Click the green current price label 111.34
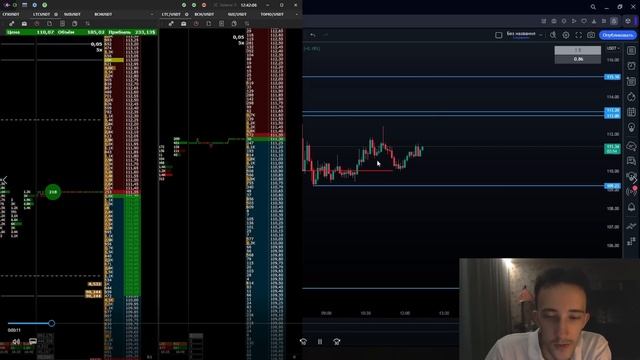Image resolution: width=640 pixels, height=360 pixels. (612, 149)
